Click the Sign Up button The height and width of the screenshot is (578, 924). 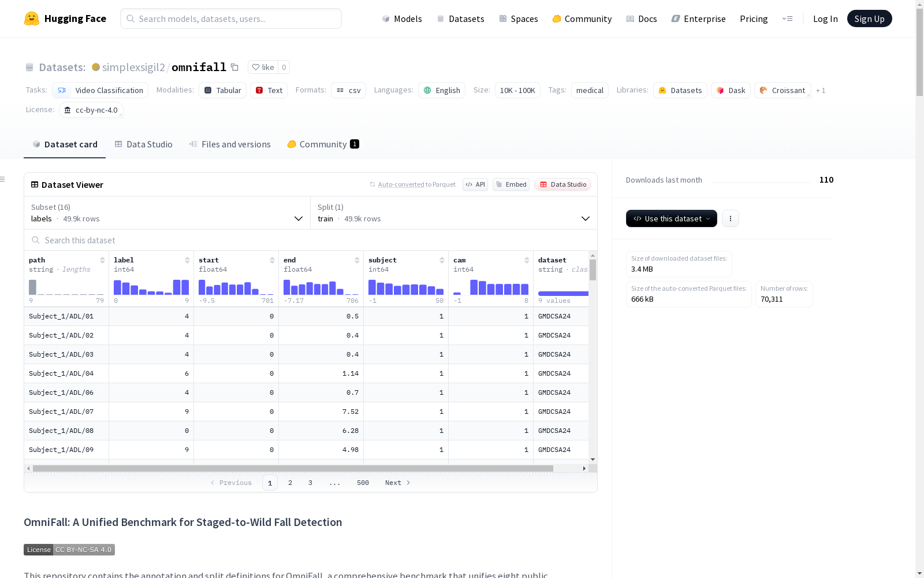tap(870, 18)
